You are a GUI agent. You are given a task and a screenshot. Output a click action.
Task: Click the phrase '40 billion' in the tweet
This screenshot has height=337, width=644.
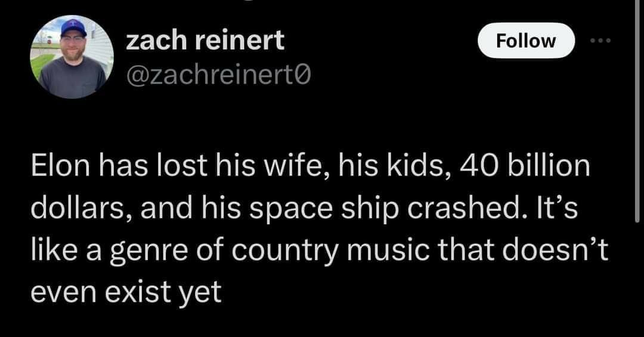click(525, 166)
